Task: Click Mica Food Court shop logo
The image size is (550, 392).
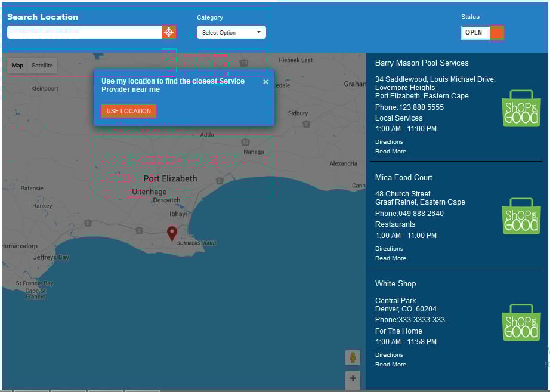Action: (x=521, y=215)
